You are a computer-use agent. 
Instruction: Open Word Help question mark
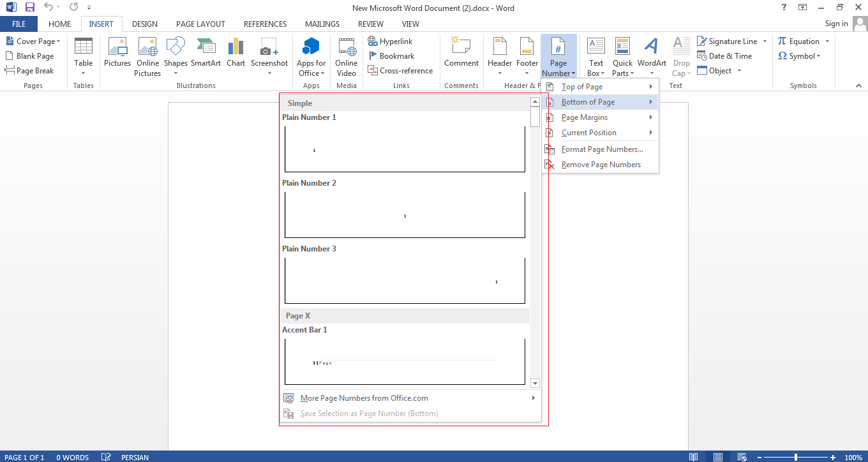[x=784, y=8]
